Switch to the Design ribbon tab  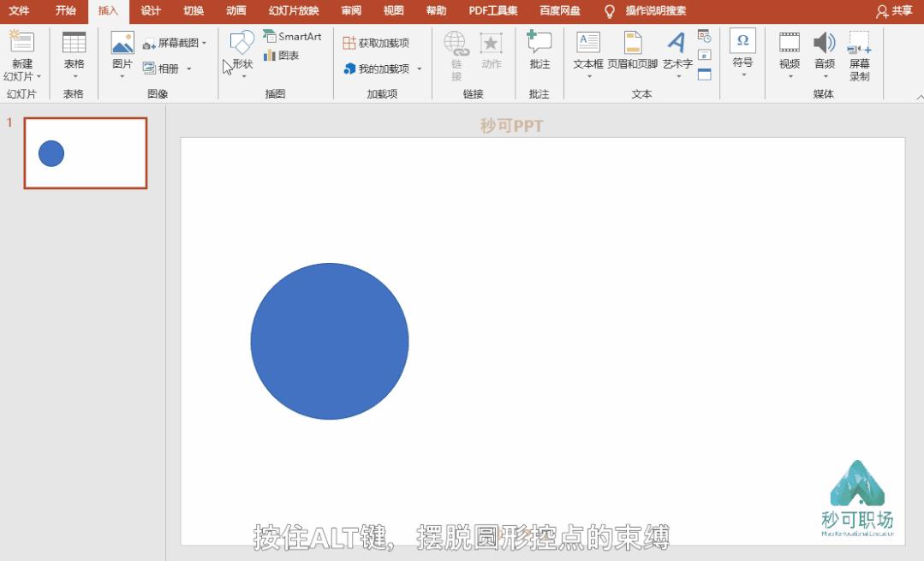point(150,11)
